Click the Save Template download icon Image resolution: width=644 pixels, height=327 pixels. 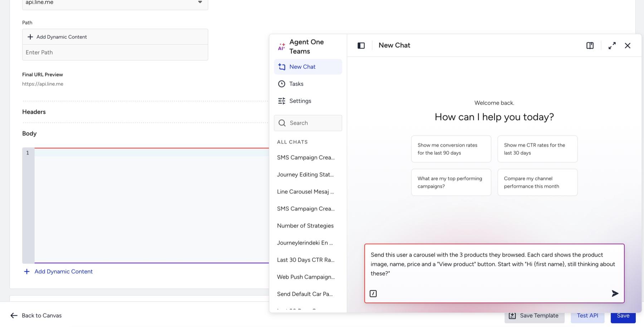click(x=512, y=316)
